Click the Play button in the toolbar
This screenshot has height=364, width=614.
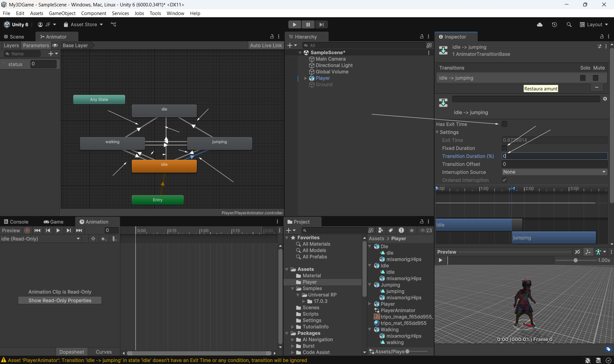294,25
